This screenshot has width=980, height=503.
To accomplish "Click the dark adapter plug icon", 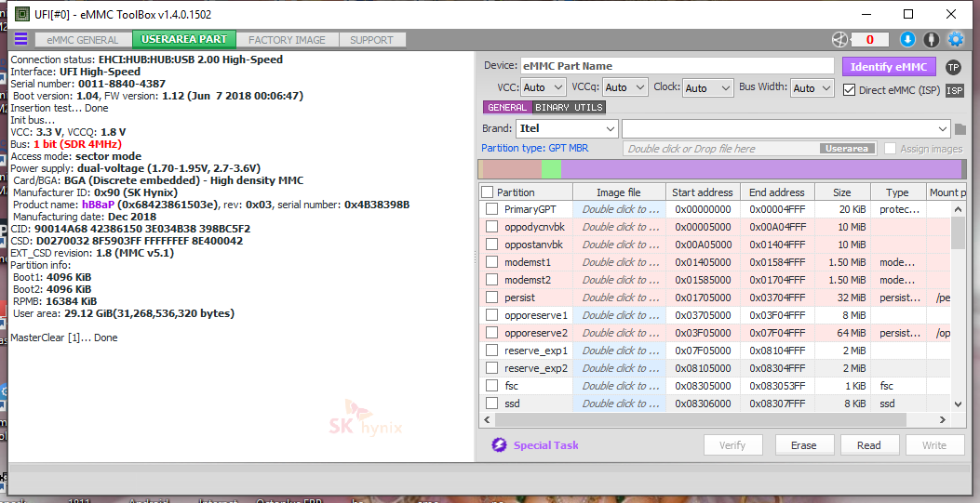I will (930, 39).
